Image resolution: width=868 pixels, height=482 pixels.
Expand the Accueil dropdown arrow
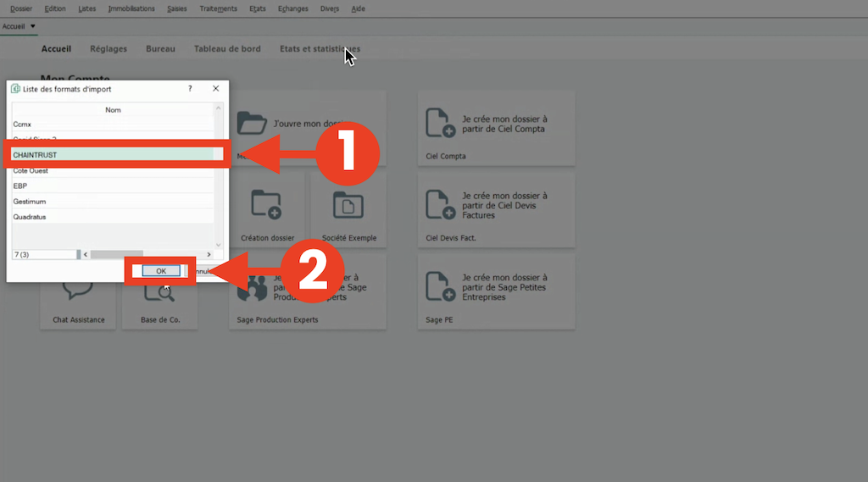pyautogui.click(x=33, y=26)
